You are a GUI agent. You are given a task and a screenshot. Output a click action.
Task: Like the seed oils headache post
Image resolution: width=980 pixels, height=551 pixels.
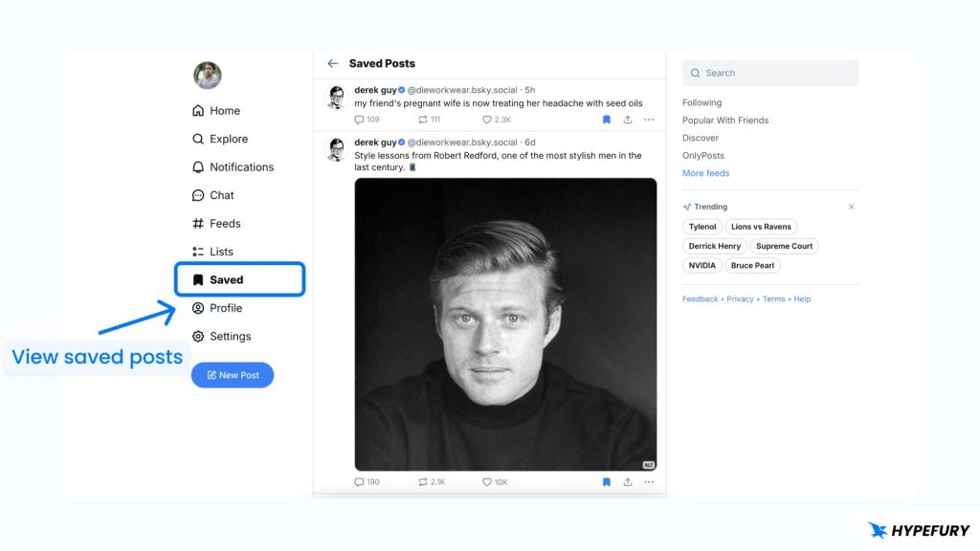tap(486, 120)
